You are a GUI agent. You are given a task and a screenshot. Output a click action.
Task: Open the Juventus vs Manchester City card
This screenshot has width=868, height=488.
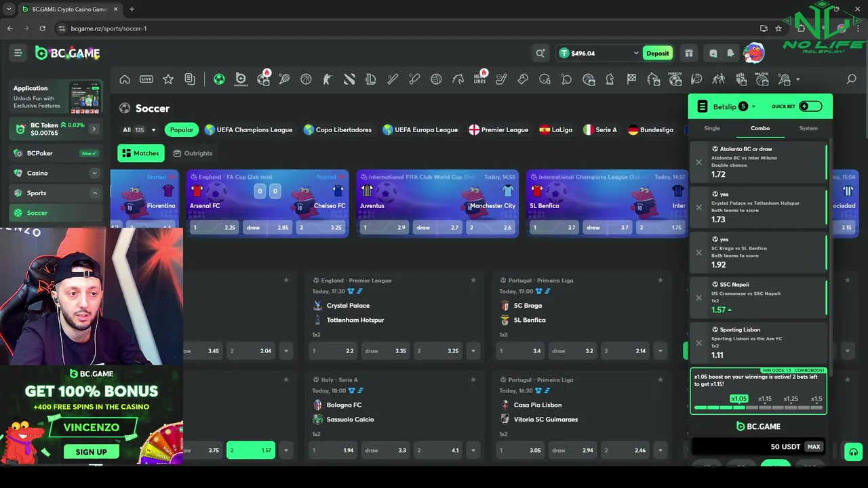pyautogui.click(x=437, y=203)
